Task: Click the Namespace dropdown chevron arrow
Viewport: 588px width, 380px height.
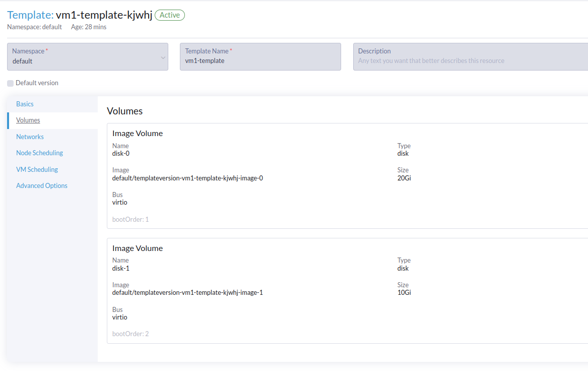Action: click(163, 57)
